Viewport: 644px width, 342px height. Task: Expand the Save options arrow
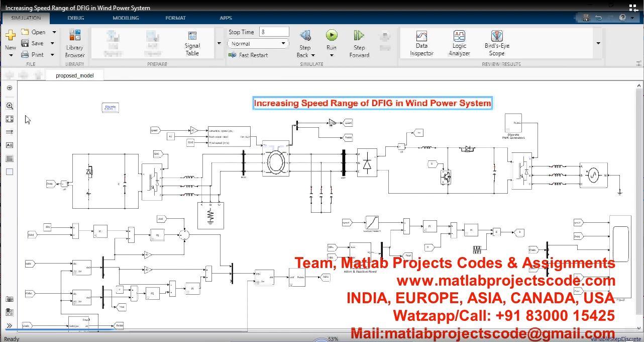point(54,44)
